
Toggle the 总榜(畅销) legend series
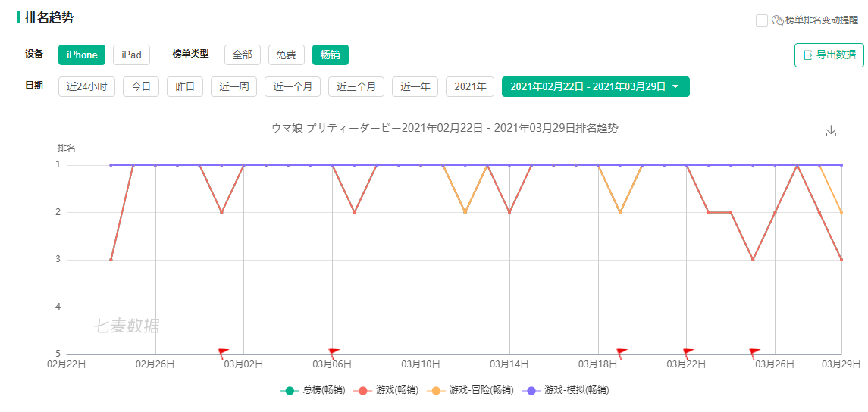pos(313,391)
